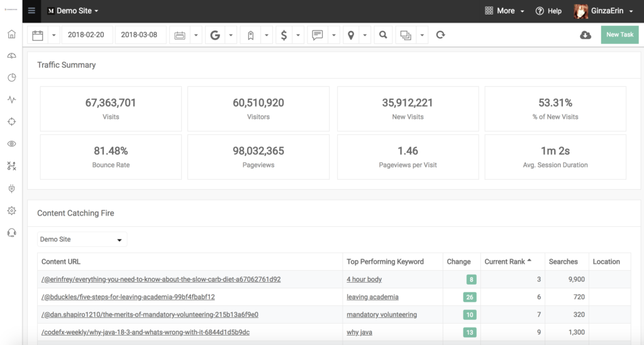
Task: Expand the dollar sign filter dropdown
Action: (298, 35)
